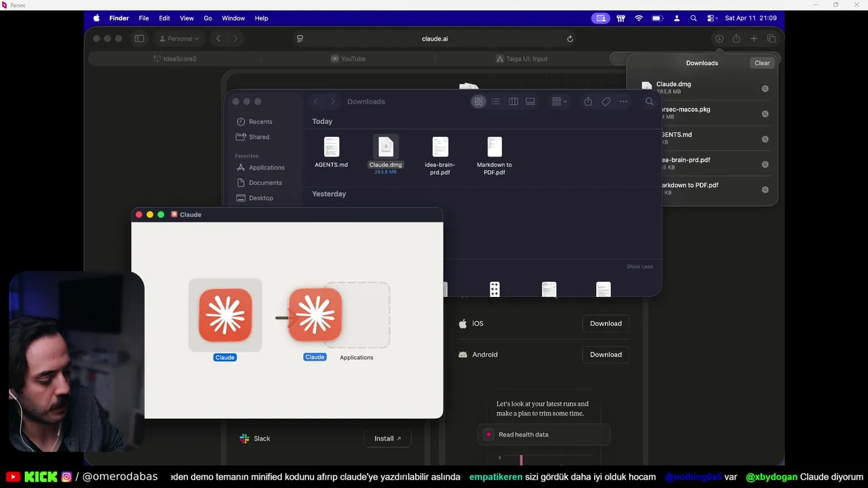Toggle Safari sidebar
The width and height of the screenshot is (868, 488).
click(139, 39)
